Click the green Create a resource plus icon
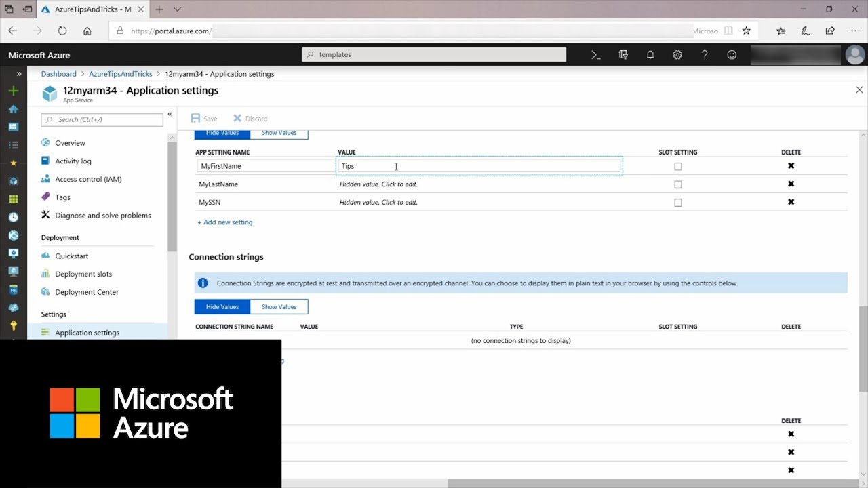868x488 pixels. pos(14,91)
